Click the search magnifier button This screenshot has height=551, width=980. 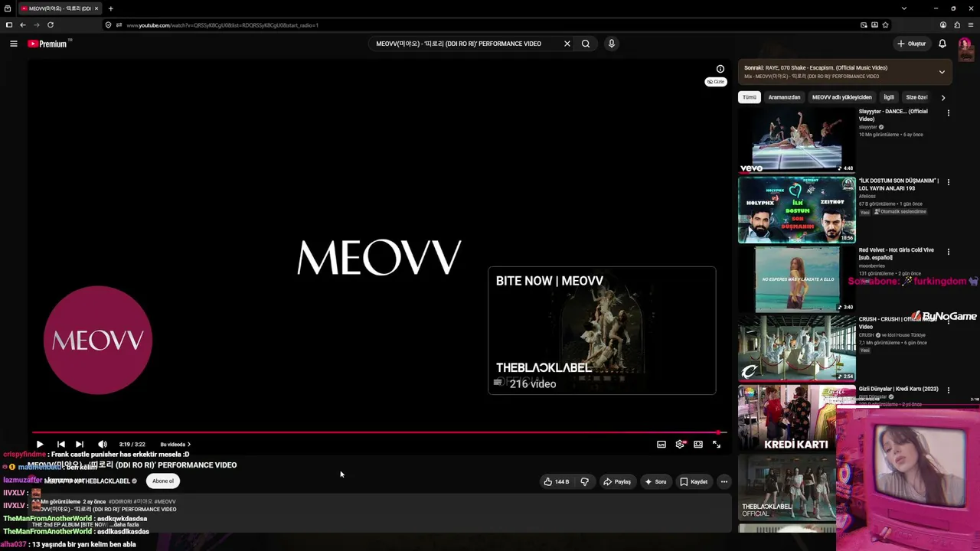pyautogui.click(x=586, y=44)
